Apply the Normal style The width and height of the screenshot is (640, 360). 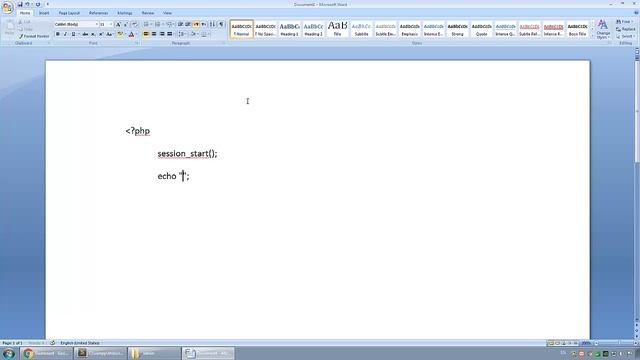tap(241, 29)
